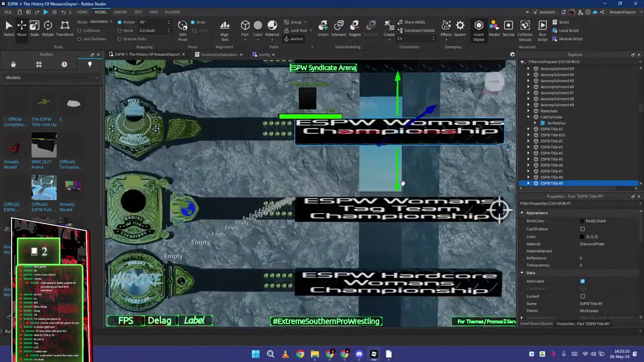Insert a Module Script
Image resolution: width=644 pixels, height=362 pixels.
tap(567, 39)
